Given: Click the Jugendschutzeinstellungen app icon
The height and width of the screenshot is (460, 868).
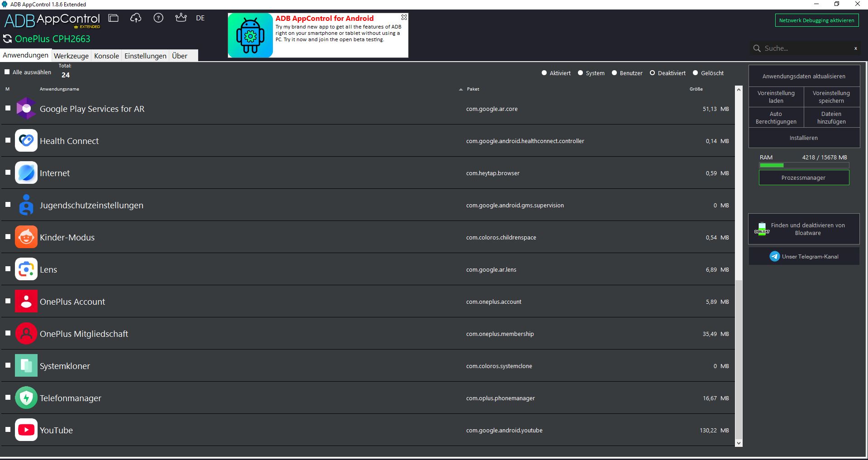Looking at the screenshot, I should pyautogui.click(x=26, y=205).
